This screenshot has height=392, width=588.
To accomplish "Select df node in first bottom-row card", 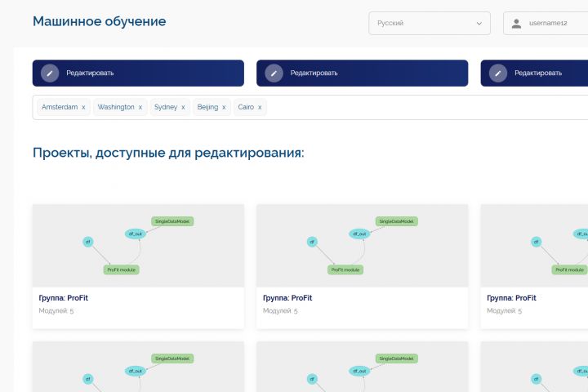I will pyautogui.click(x=87, y=379).
